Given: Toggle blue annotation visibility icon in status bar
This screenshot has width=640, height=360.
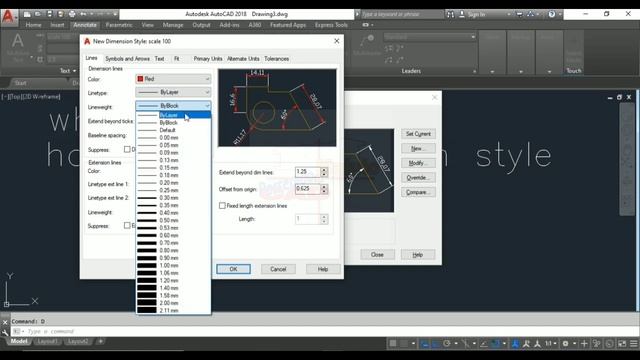Looking at the screenshot, I should click(516, 344).
